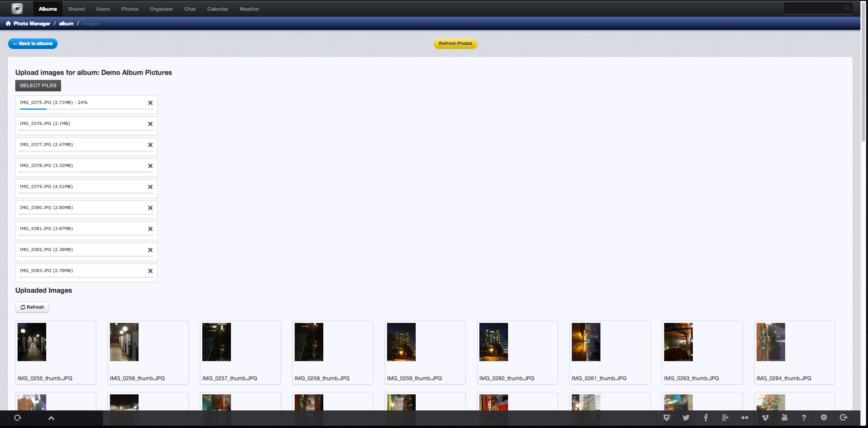Viewport: 868px width, 428px height.
Task: Click the home icon in breadcrumb
Action: [x=8, y=23]
